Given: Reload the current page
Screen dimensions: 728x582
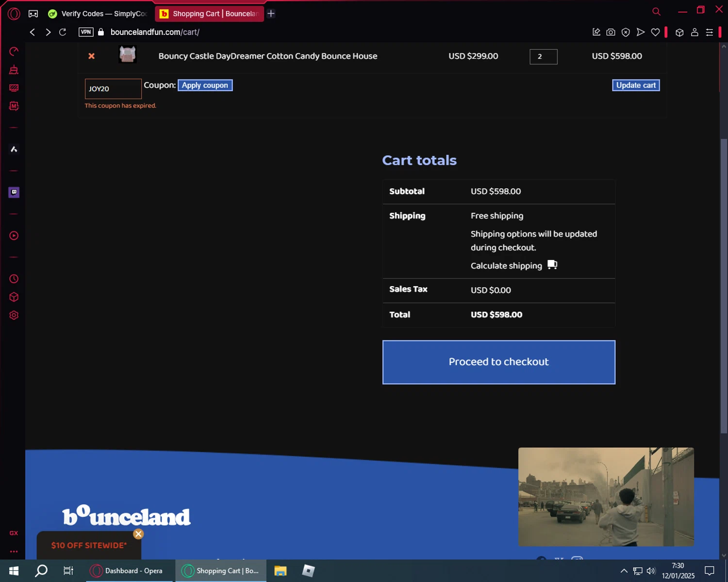Looking at the screenshot, I should (63, 32).
